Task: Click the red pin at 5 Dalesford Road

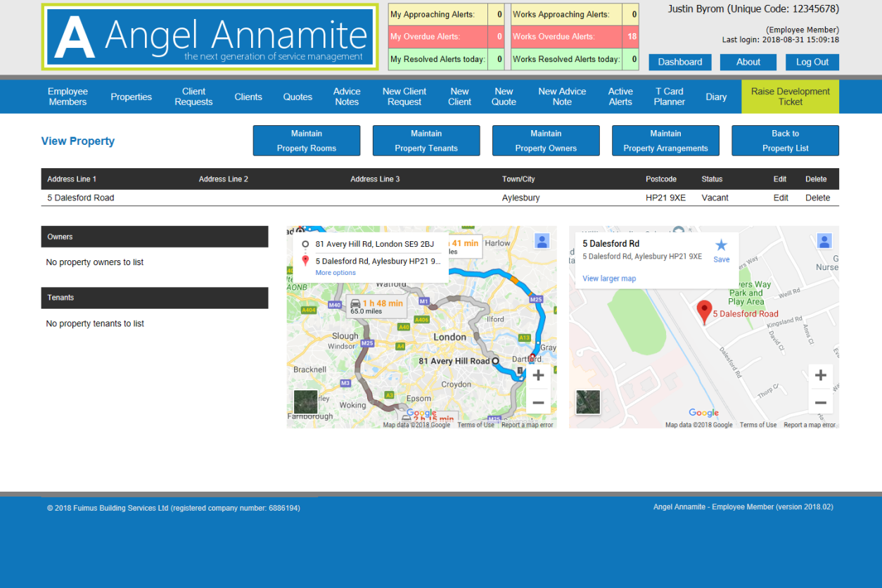Action: pyautogui.click(x=703, y=312)
